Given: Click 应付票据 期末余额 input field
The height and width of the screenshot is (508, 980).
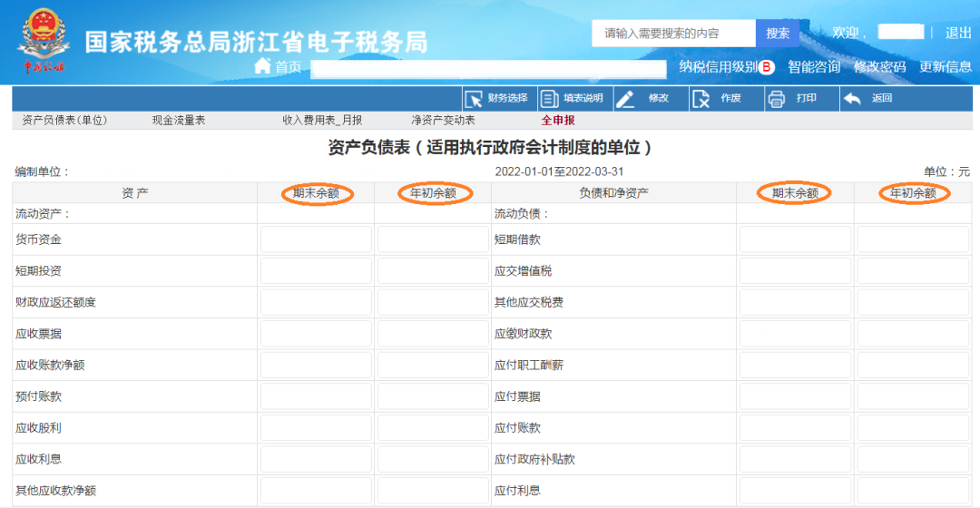Looking at the screenshot, I should point(796,396).
